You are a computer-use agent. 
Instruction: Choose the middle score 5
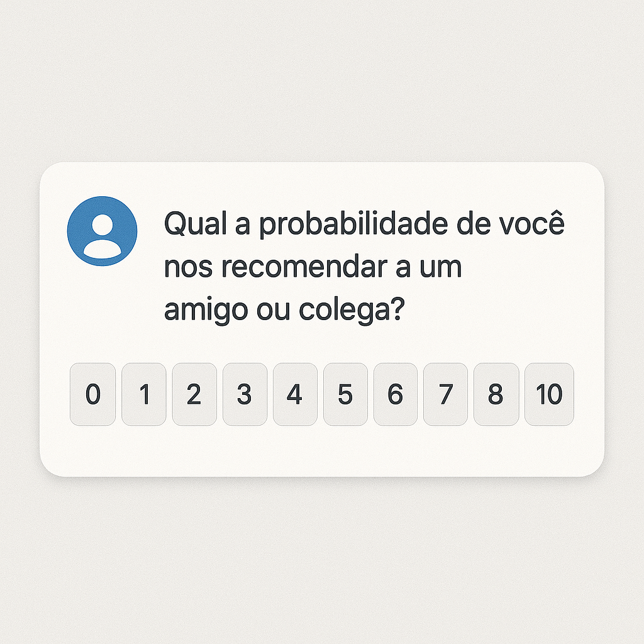345,394
